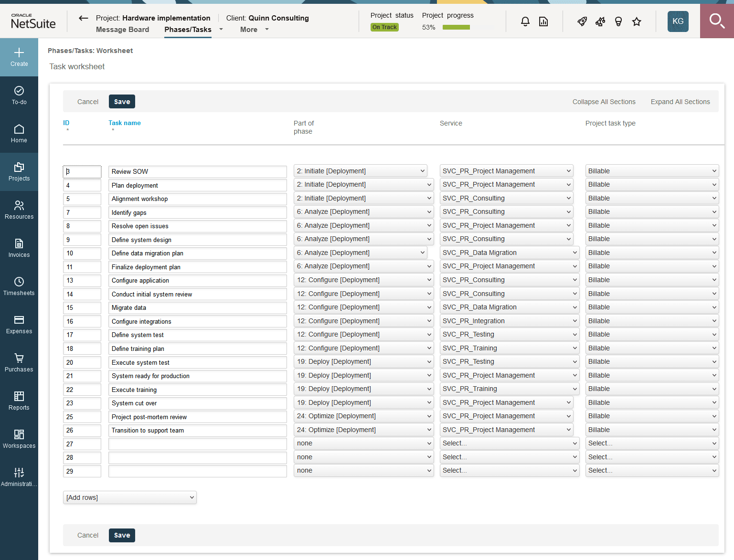Click the shapes icon in header
Screen dimensions: 734x560
coord(600,21)
